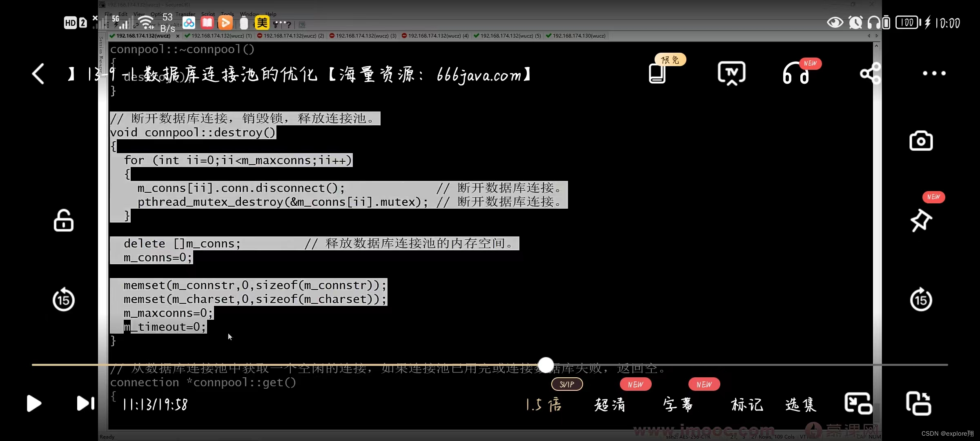Image resolution: width=980 pixels, height=441 pixels.
Task: Skip to the next episode
Action: 86,403
